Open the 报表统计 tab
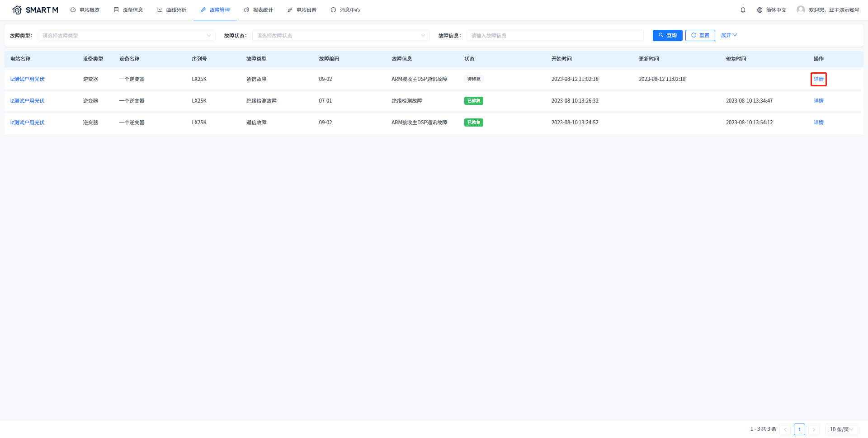 click(259, 10)
